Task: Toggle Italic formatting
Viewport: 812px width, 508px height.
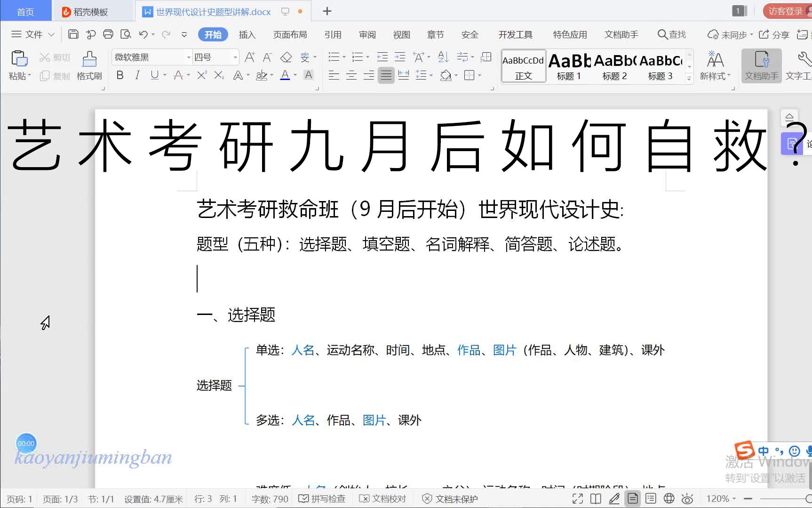Action: click(137, 75)
